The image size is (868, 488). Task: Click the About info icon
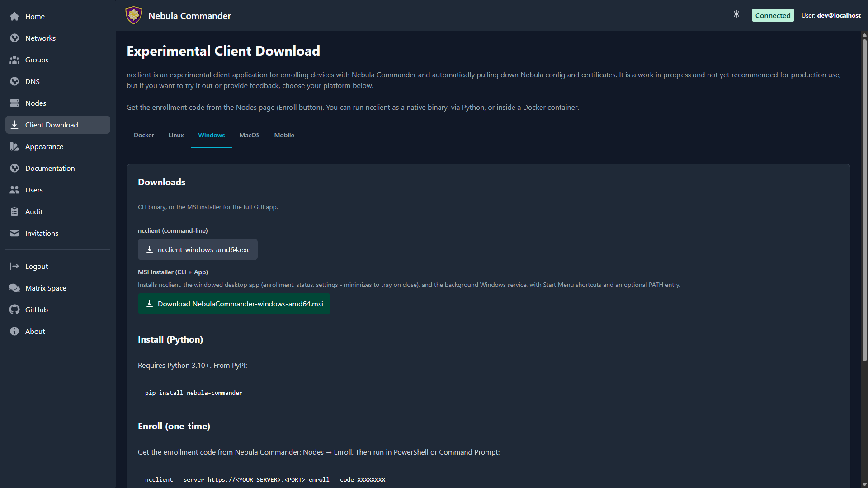click(14, 331)
